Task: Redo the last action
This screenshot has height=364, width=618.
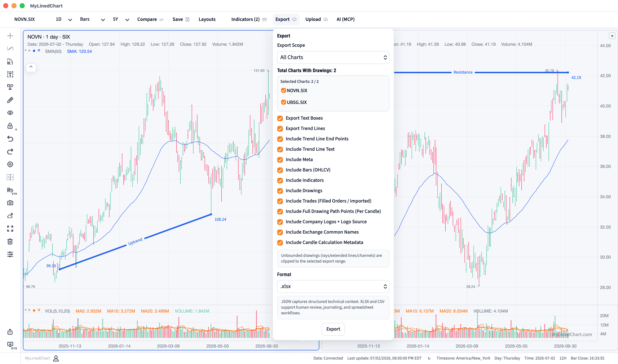Action: click(10, 152)
